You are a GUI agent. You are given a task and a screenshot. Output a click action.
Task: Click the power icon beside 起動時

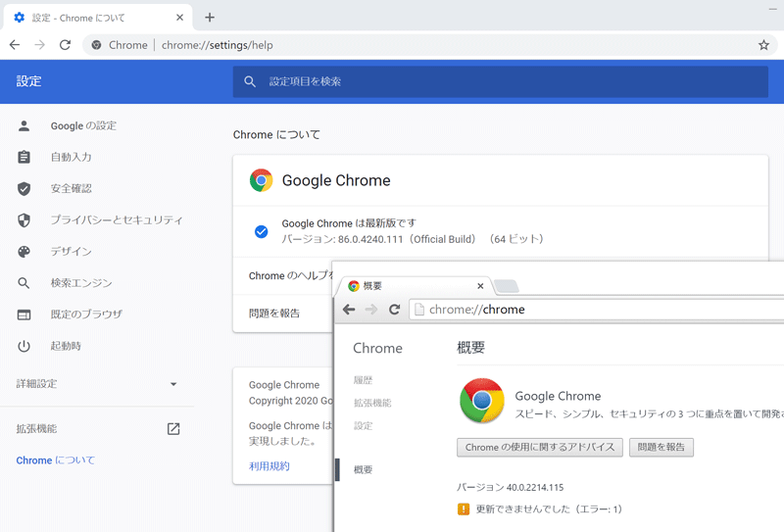(24, 346)
